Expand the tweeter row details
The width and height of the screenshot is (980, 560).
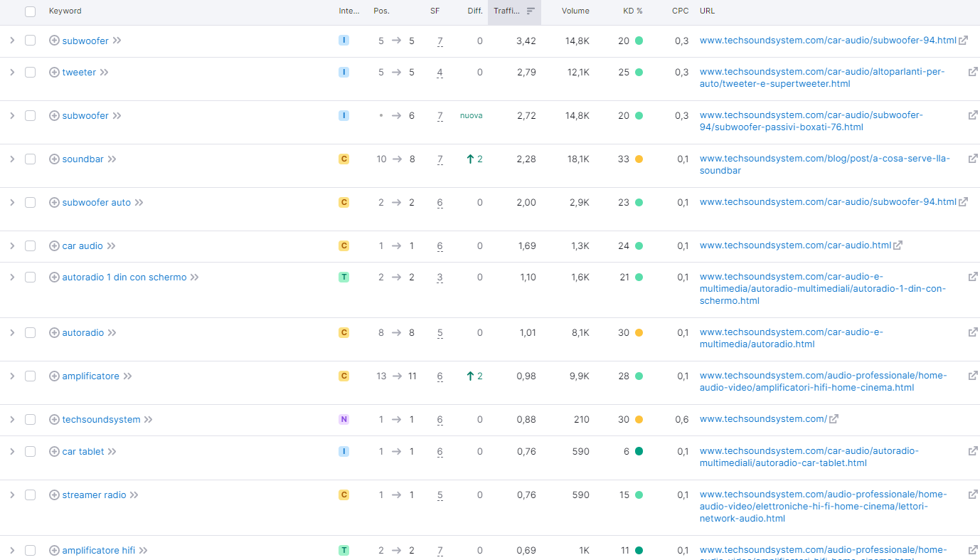pyautogui.click(x=11, y=72)
